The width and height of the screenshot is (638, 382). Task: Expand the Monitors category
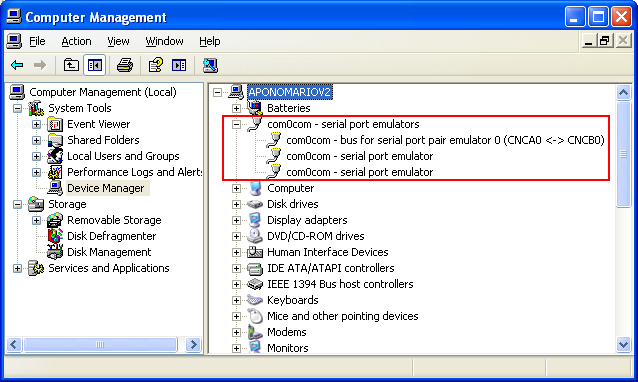point(236,349)
